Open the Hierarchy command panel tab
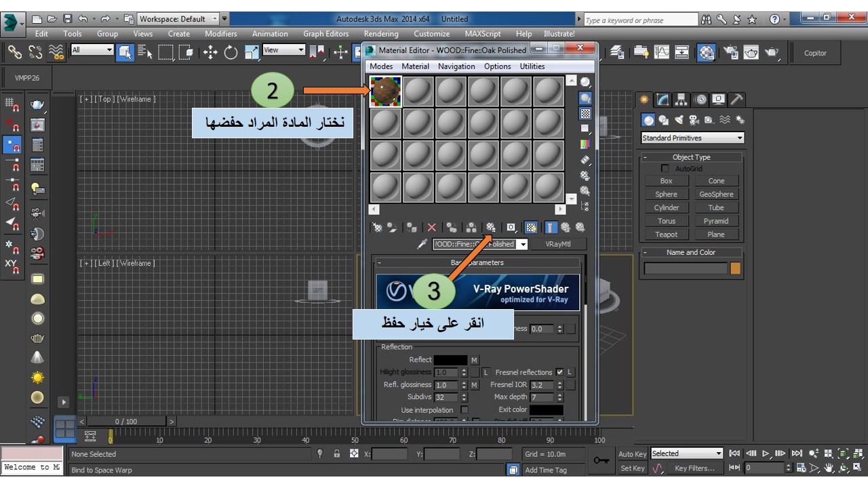The width and height of the screenshot is (868, 488). tap(681, 100)
